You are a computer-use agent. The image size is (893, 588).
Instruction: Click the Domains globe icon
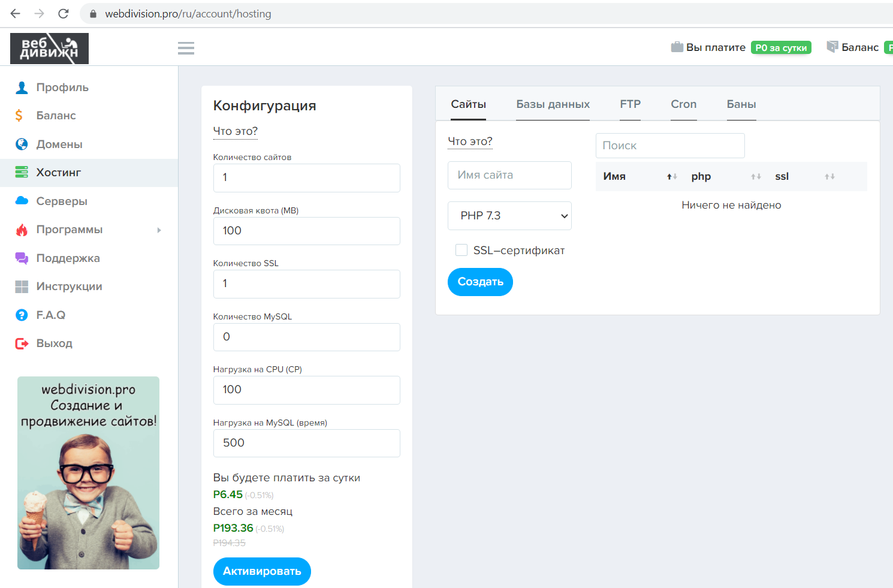22,144
